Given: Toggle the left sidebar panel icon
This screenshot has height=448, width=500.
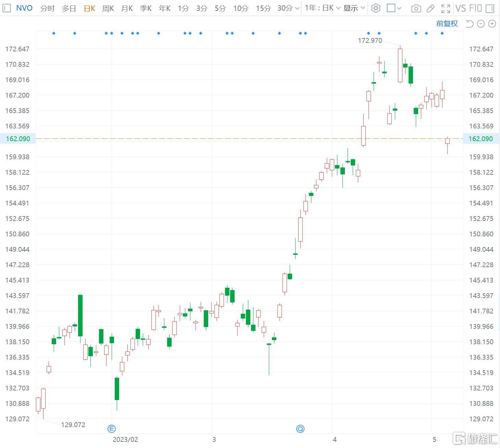Looking at the screenshot, I should click(x=7, y=8).
